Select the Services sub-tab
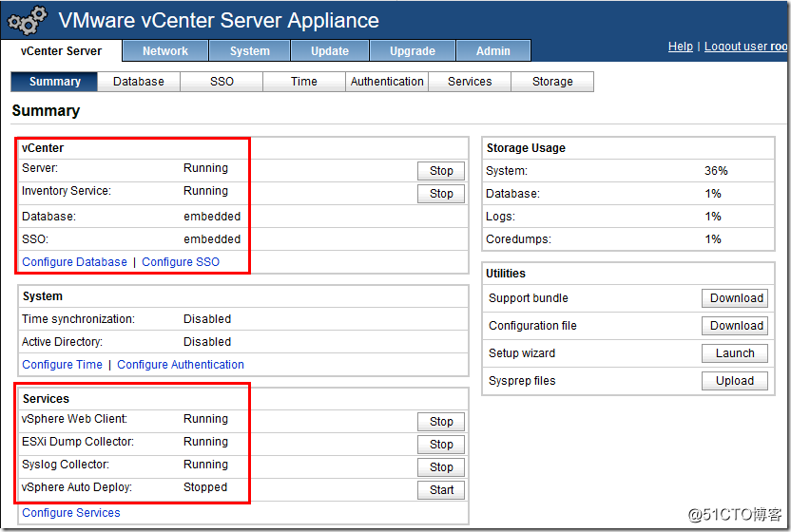Screen dimensions: 791x532 pyautogui.click(x=470, y=82)
